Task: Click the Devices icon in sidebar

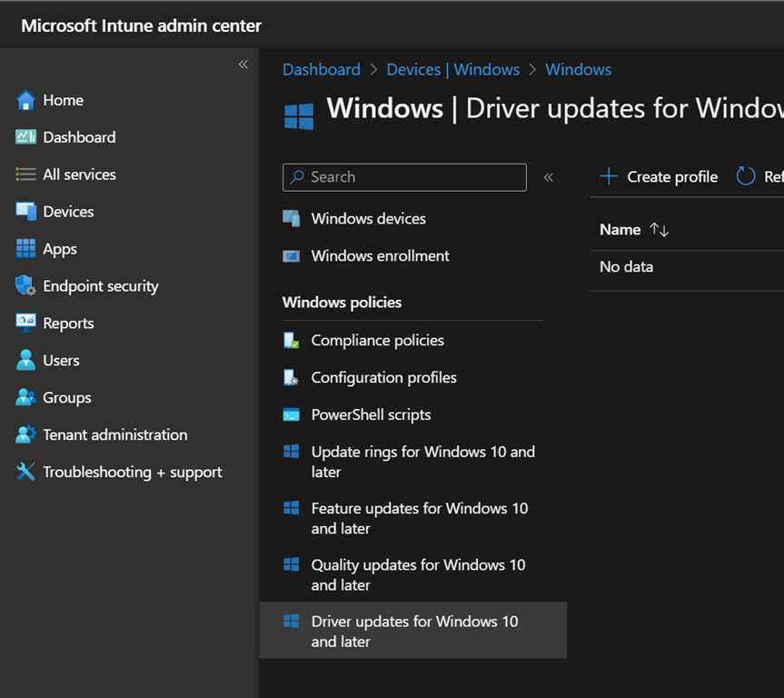Action: [x=25, y=212]
